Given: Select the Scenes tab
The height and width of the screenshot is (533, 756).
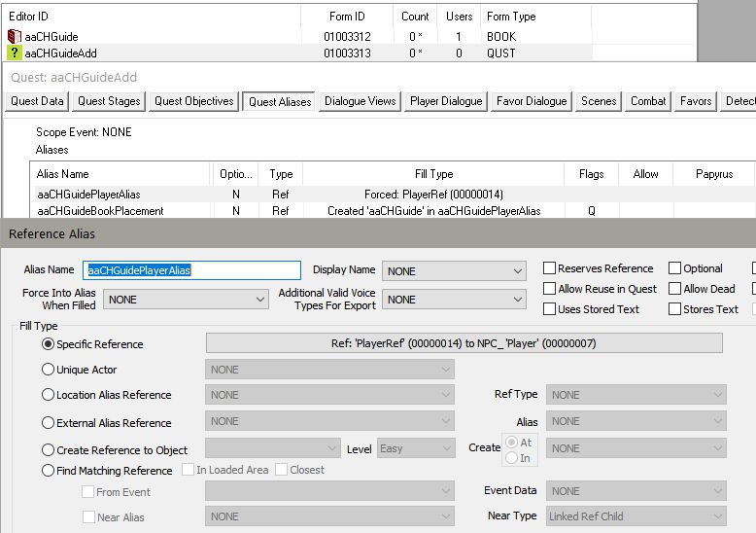Looking at the screenshot, I should pyautogui.click(x=599, y=101).
